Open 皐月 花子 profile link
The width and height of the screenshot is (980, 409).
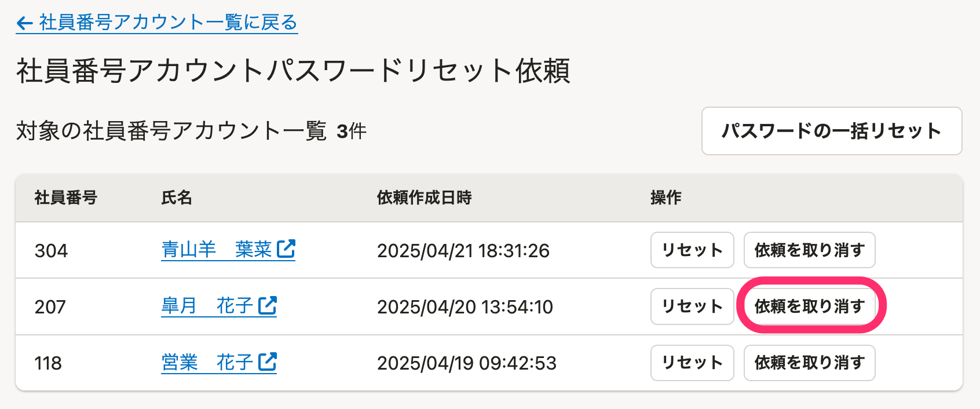pyautogui.click(x=207, y=306)
